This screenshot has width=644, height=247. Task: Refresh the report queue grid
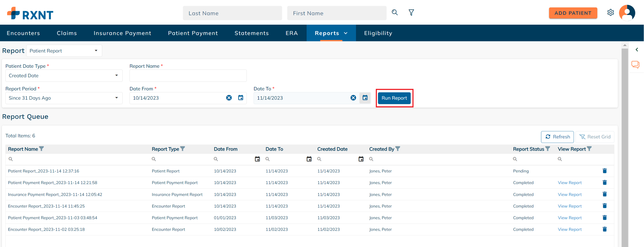click(557, 137)
